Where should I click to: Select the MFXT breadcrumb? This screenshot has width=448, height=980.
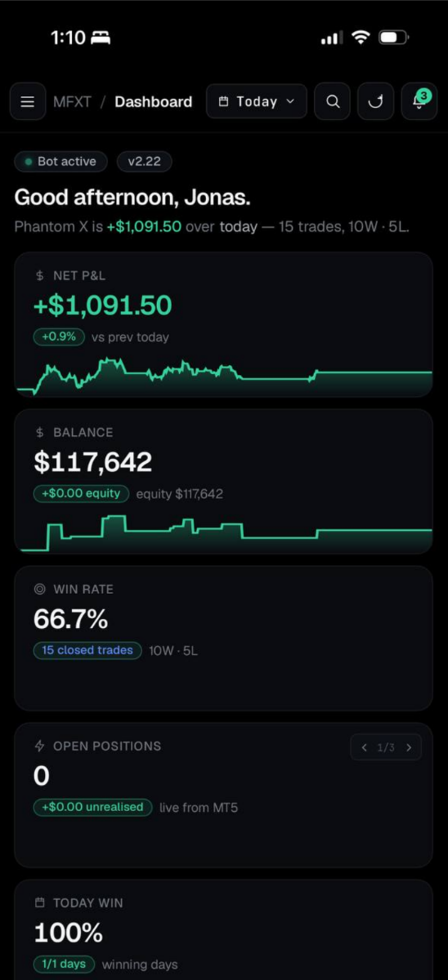(72, 102)
